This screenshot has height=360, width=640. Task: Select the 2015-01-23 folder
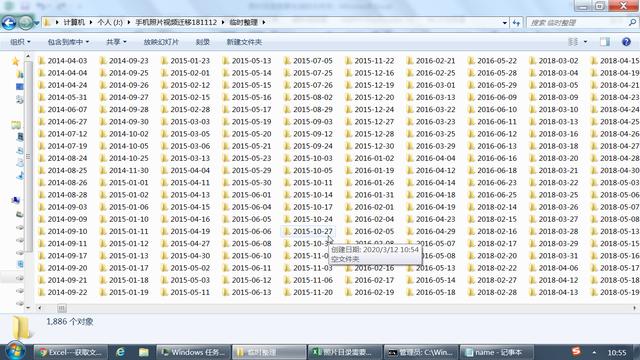(x=185, y=61)
